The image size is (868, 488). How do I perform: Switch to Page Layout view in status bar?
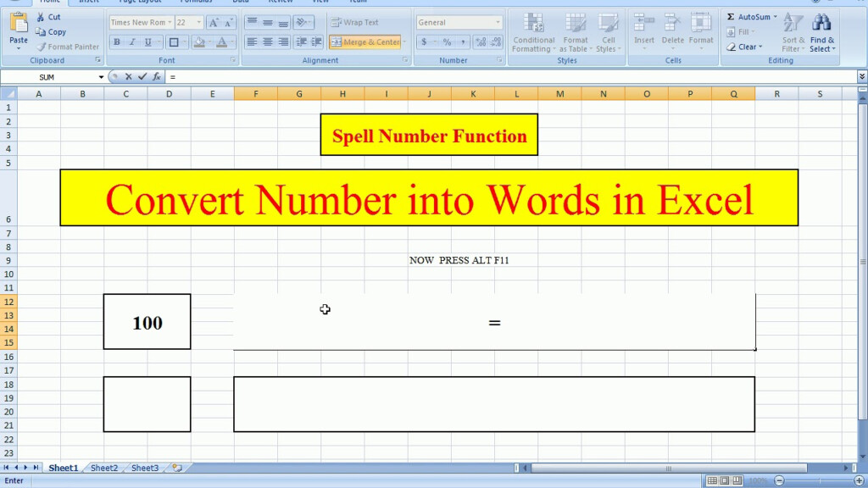(x=725, y=481)
